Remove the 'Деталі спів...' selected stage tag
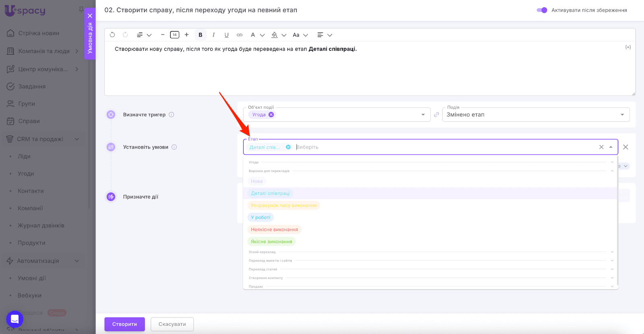The width and height of the screenshot is (644, 334). click(288, 147)
